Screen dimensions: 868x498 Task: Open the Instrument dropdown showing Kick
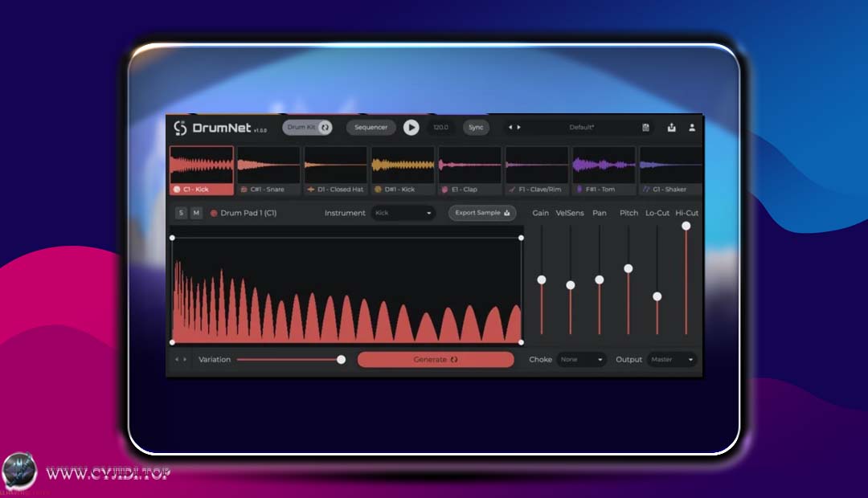pos(403,213)
